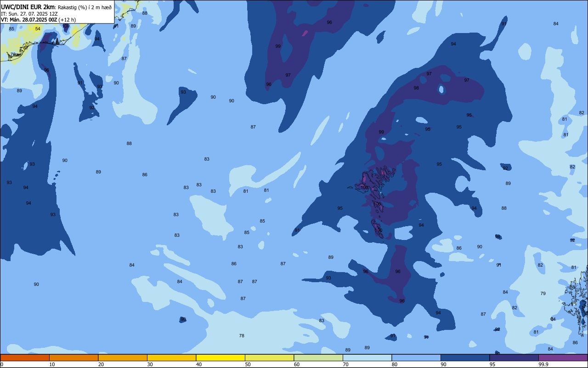Viewport: 588px width, 368px height.
Task: Click the 'IT: Sun. 27. 07. 2025 12Z' line
Action: pyautogui.click(x=29, y=14)
